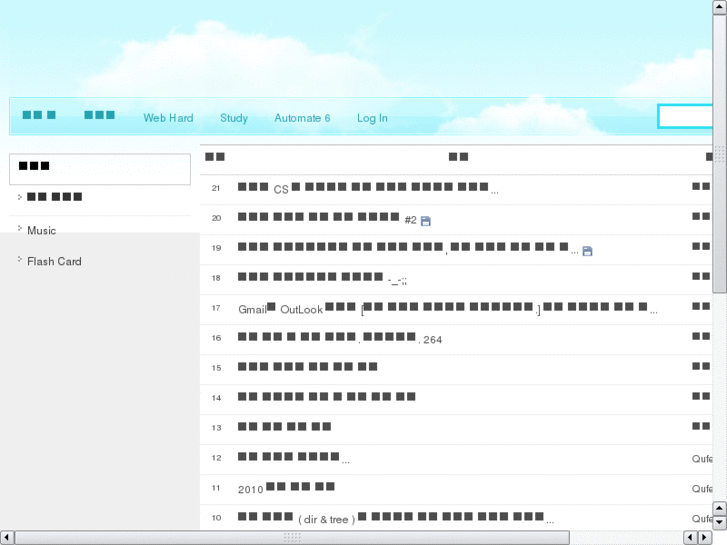727x545 pixels.
Task: Open the Flash Card category
Action: pyautogui.click(x=54, y=262)
